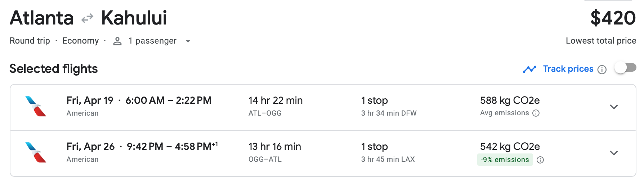
Task: Click info icon beside -9% emissions
Action: click(x=540, y=160)
